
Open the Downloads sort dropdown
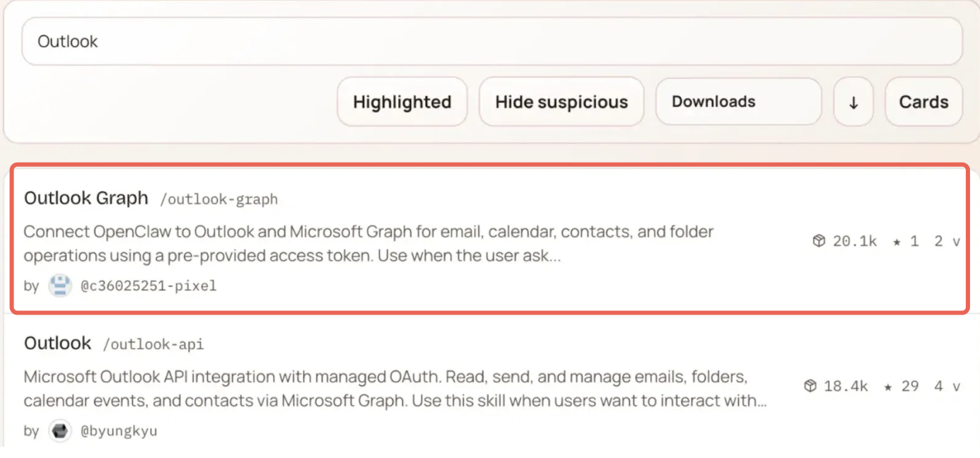coord(738,102)
